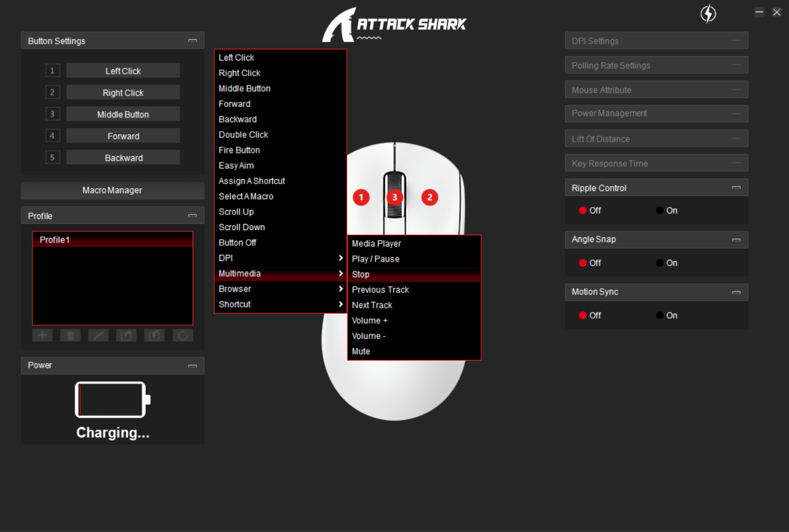Choose Assign A Shortcut menu entry

click(281, 181)
